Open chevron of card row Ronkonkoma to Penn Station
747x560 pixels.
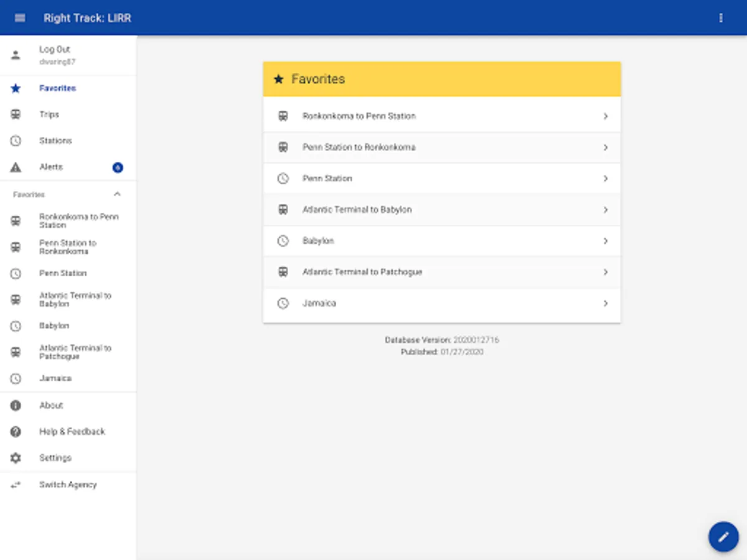coord(605,116)
